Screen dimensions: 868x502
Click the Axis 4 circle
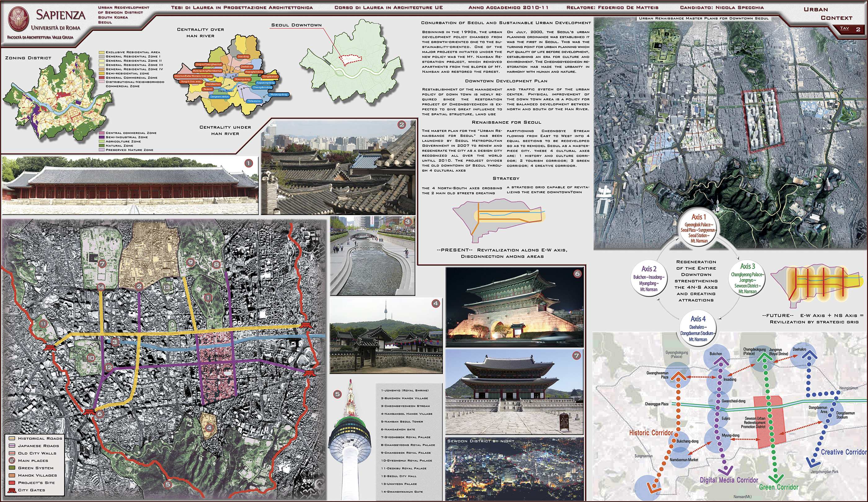pyautogui.click(x=698, y=328)
